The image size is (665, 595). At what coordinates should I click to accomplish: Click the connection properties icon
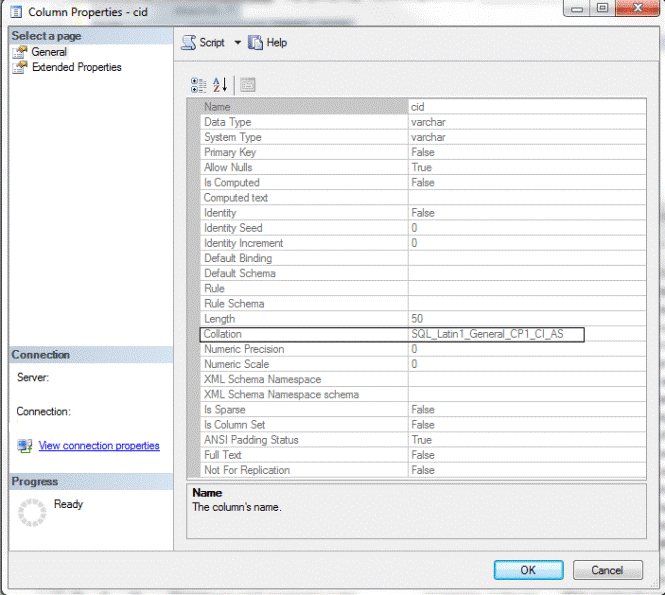click(24, 446)
